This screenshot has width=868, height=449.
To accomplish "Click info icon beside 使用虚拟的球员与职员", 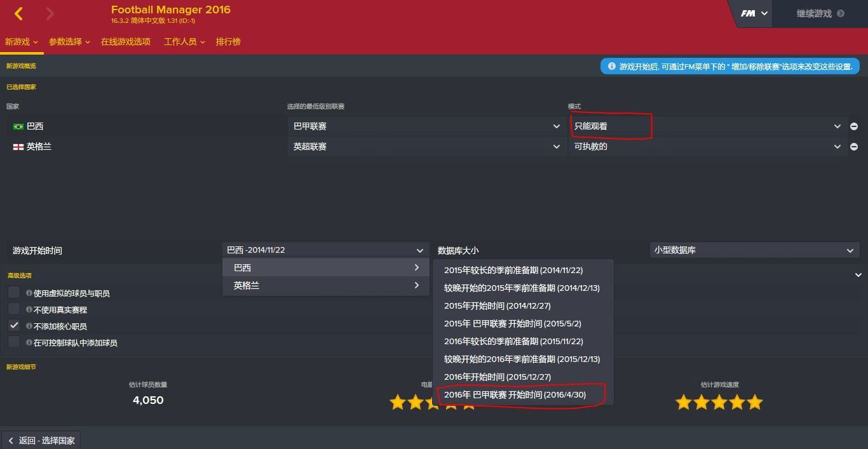I will coord(29,293).
